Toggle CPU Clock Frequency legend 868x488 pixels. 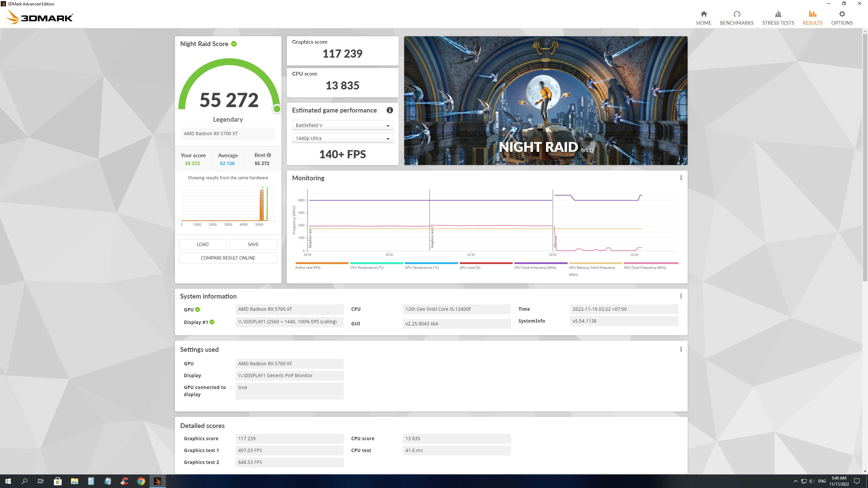pos(540,265)
